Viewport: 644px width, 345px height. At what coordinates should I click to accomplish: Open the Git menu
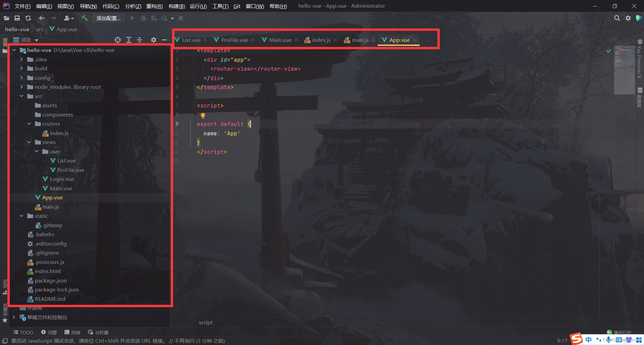pos(237,6)
